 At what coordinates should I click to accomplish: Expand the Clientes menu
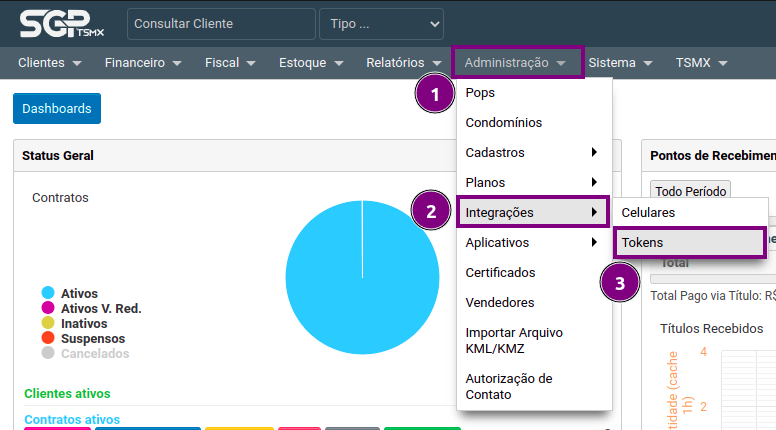point(49,62)
